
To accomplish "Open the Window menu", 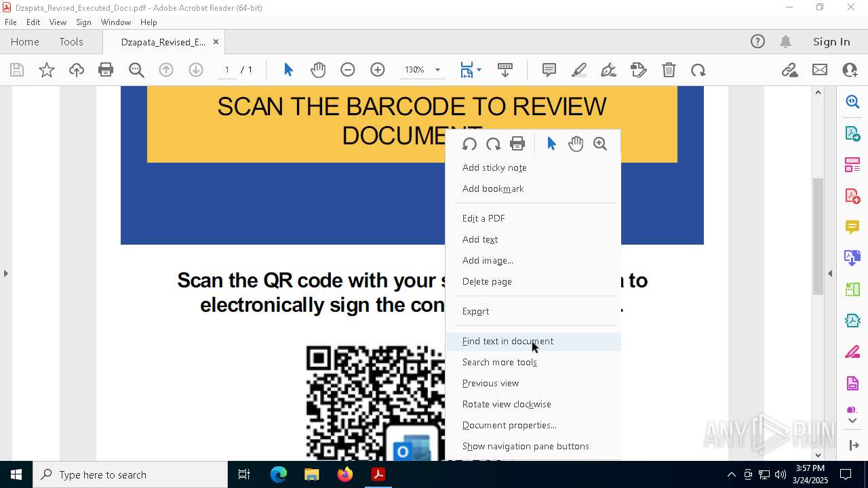I will tap(116, 22).
